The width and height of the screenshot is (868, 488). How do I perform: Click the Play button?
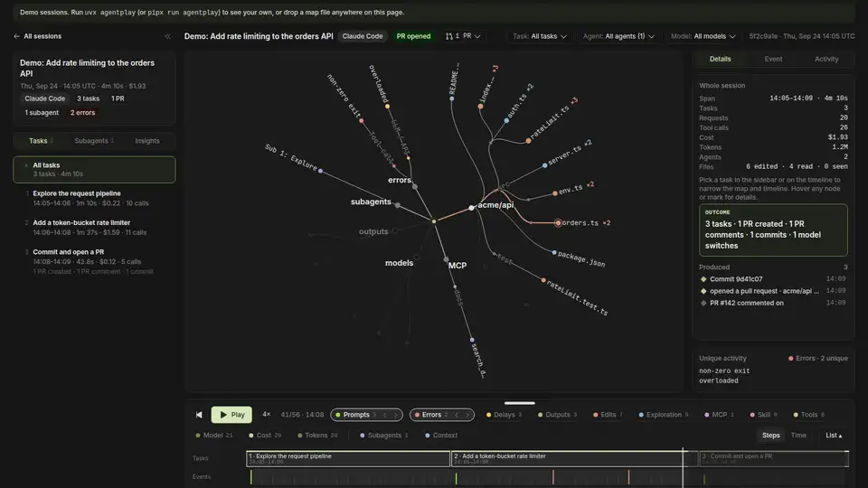click(231, 415)
